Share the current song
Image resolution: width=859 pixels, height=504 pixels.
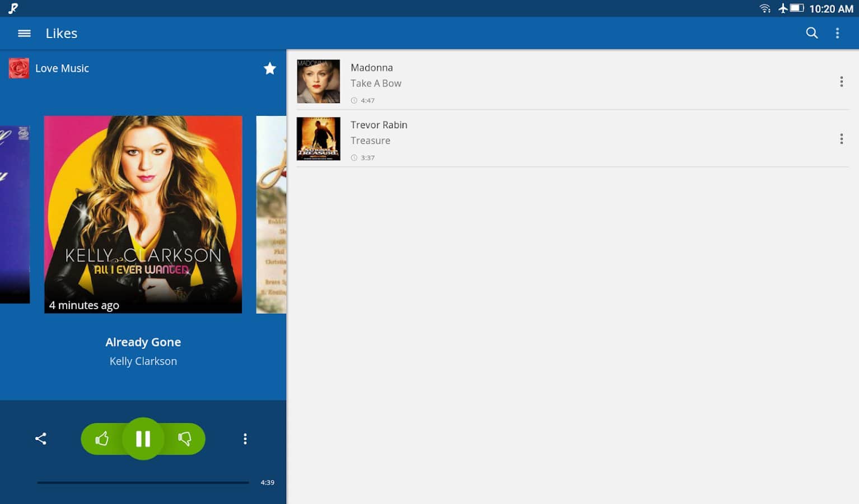41,438
